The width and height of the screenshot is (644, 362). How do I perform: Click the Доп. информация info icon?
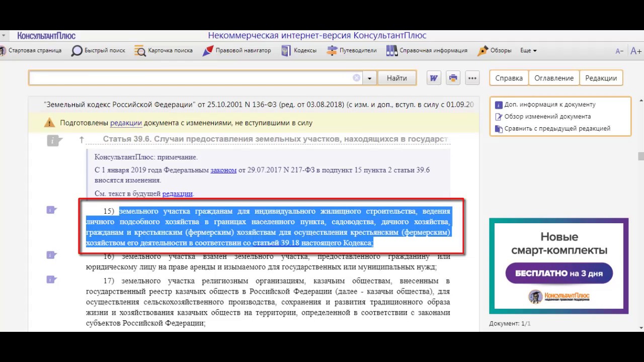[499, 105]
